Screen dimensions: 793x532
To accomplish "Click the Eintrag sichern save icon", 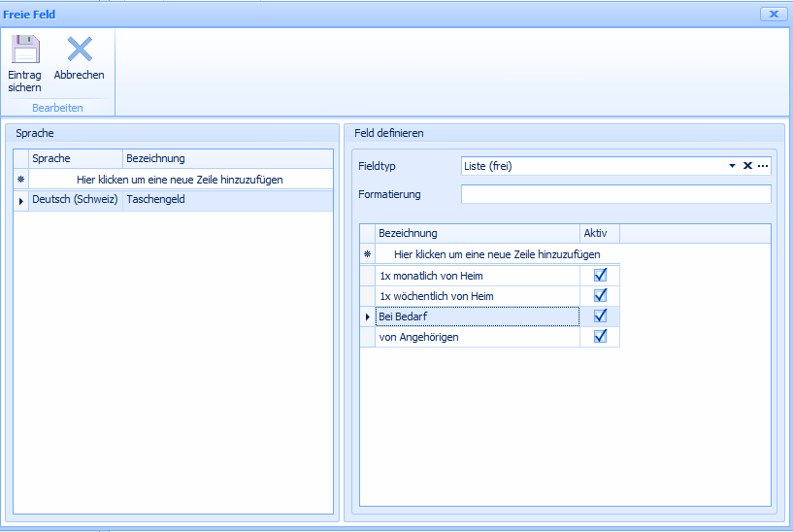I will 24,50.
